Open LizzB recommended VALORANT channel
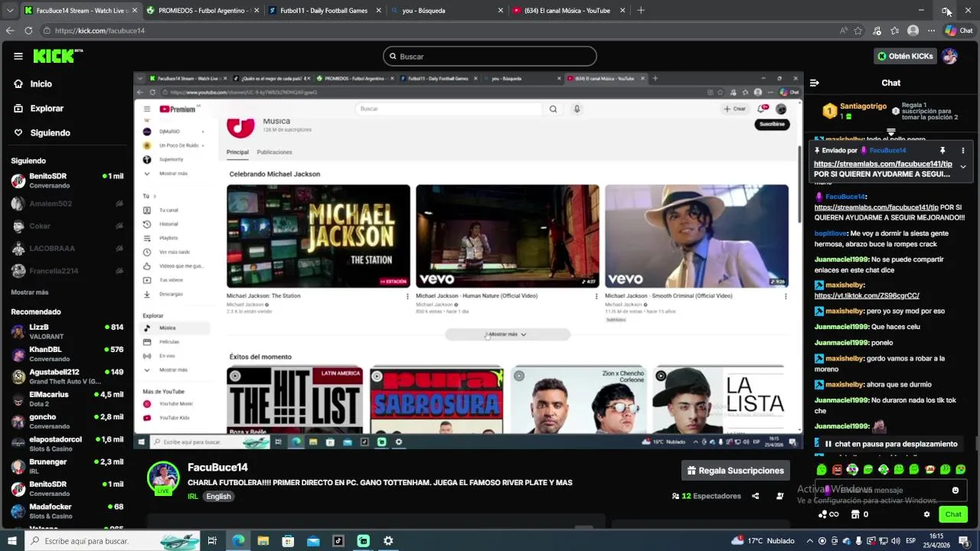The image size is (980, 551). 67,331
